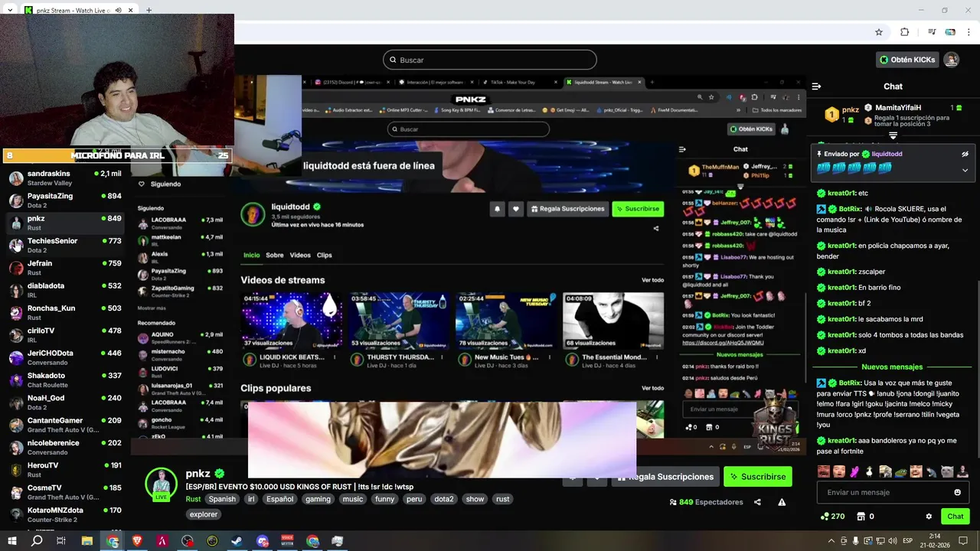Select the pnkz Stream browser tab
Screen dimensions: 980x551
[x=78, y=10]
